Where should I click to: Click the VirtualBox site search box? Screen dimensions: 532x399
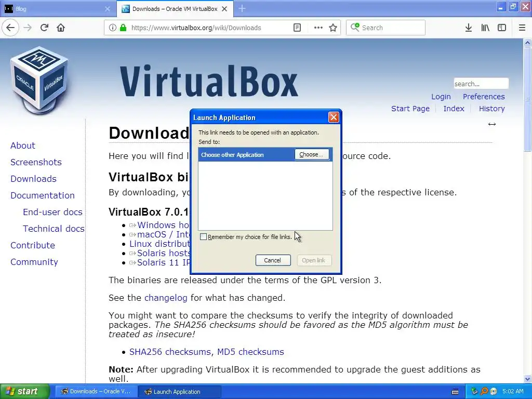(481, 84)
